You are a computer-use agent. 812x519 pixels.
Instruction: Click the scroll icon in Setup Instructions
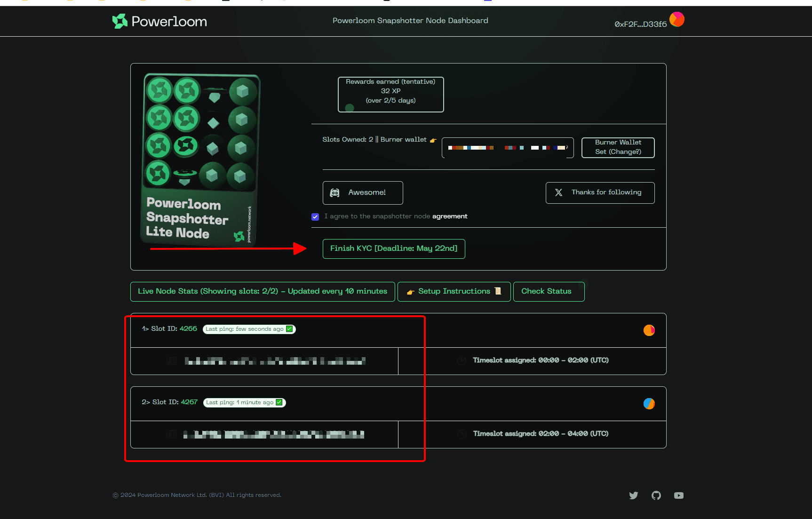point(498,291)
